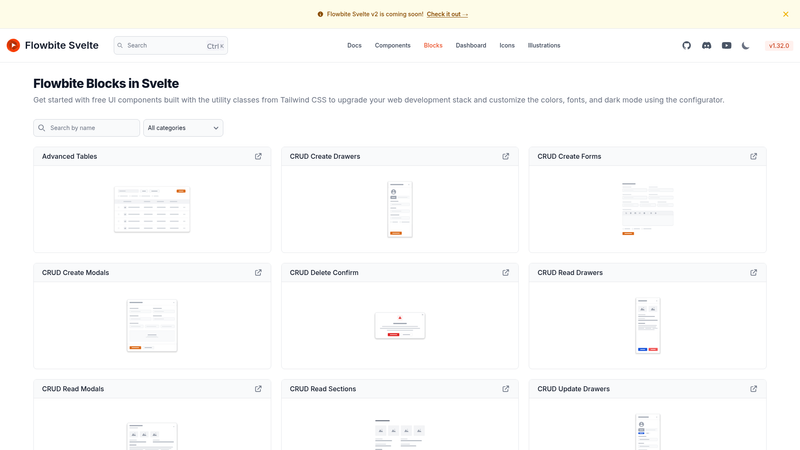
Task: Click the CRUD Read Modals card title
Action: [73, 389]
